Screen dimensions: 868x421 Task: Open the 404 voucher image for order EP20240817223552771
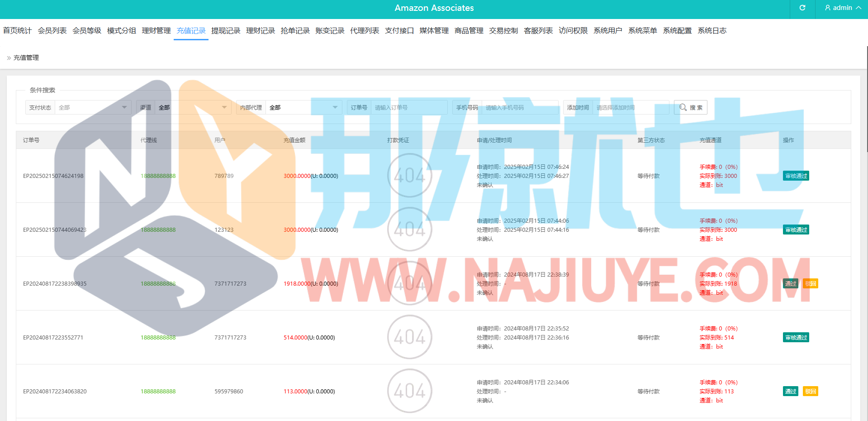point(409,337)
